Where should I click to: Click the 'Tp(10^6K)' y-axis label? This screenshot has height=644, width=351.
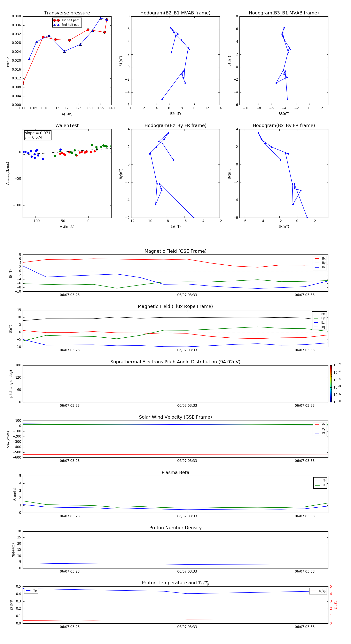(11, 605)
